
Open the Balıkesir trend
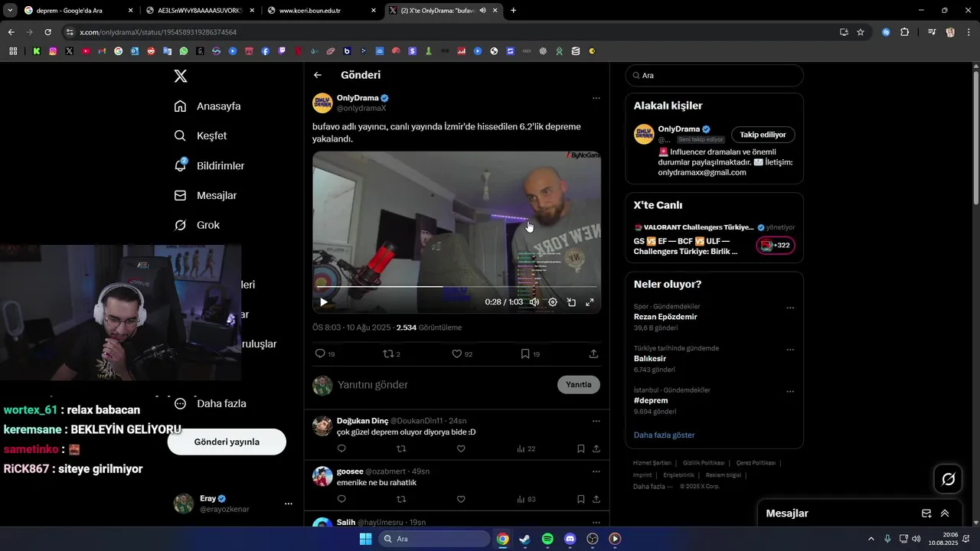click(x=650, y=358)
